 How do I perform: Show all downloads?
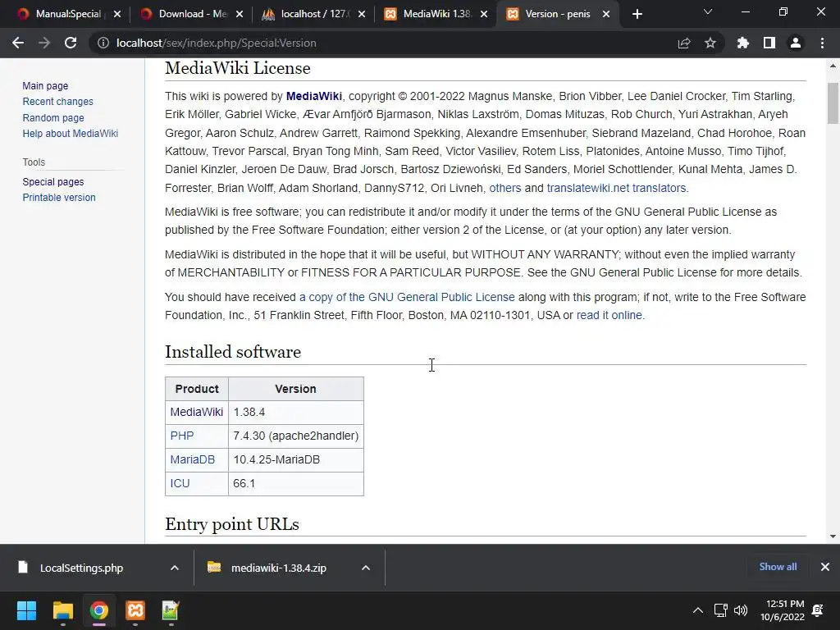[778, 567]
